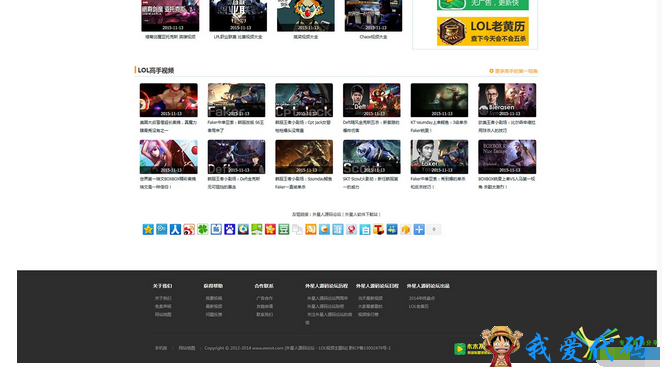The height and width of the screenshot is (372, 665).
Task: Open the Deft red champion thumbnail in first row
Action: pyautogui.click(x=372, y=100)
